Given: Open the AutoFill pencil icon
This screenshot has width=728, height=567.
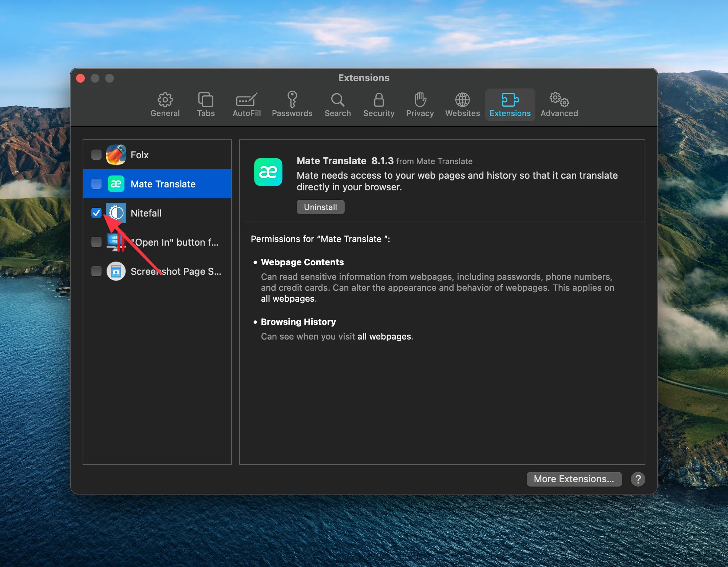Looking at the screenshot, I should point(246,99).
